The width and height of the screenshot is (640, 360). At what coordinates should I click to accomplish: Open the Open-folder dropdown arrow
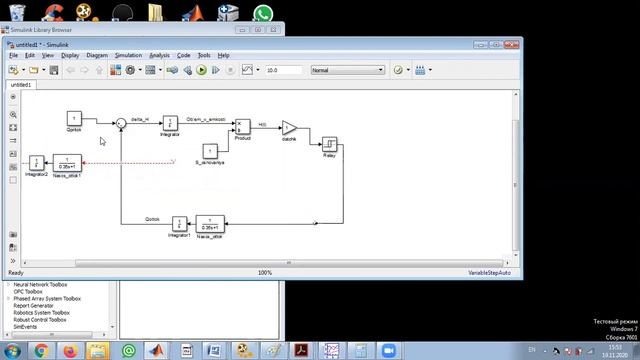coord(43,70)
